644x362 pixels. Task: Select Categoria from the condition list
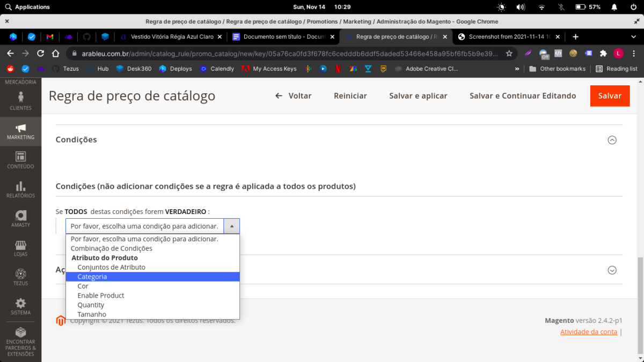(x=153, y=277)
